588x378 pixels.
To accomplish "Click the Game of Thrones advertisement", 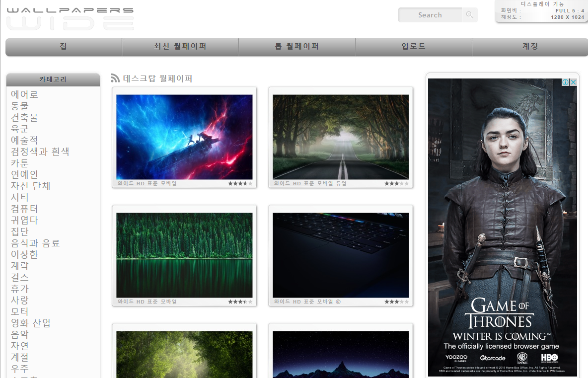I will click(503, 227).
